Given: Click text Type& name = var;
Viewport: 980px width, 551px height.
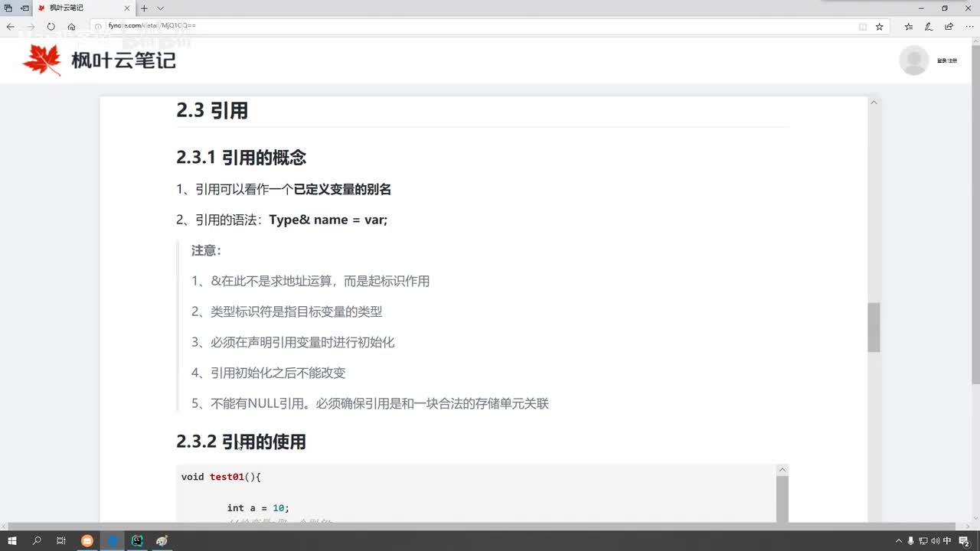Looking at the screenshot, I should point(328,220).
